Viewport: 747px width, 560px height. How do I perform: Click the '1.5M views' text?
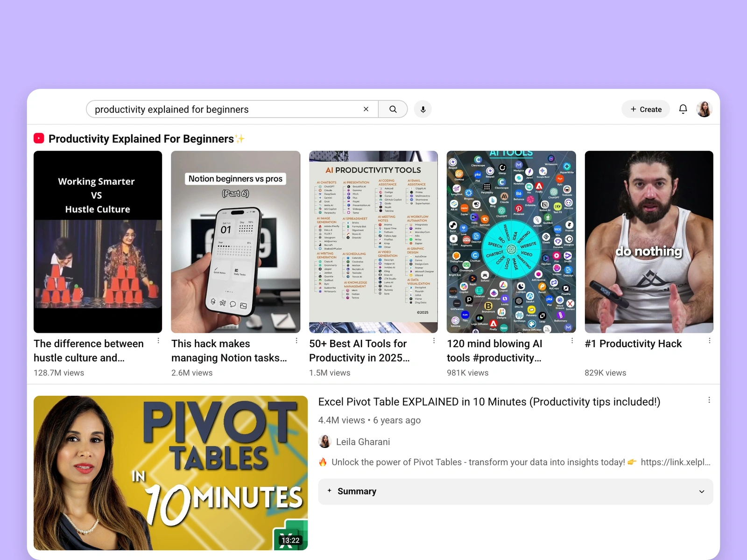pyautogui.click(x=330, y=373)
